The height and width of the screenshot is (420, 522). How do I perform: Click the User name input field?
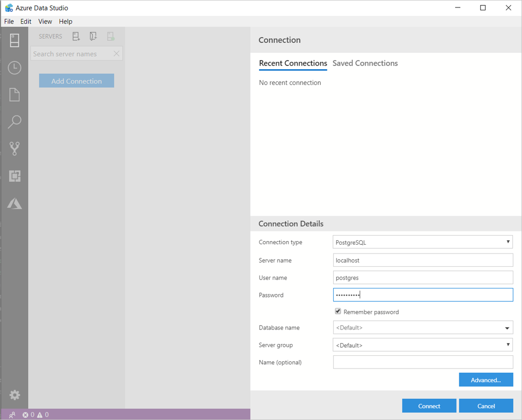423,278
